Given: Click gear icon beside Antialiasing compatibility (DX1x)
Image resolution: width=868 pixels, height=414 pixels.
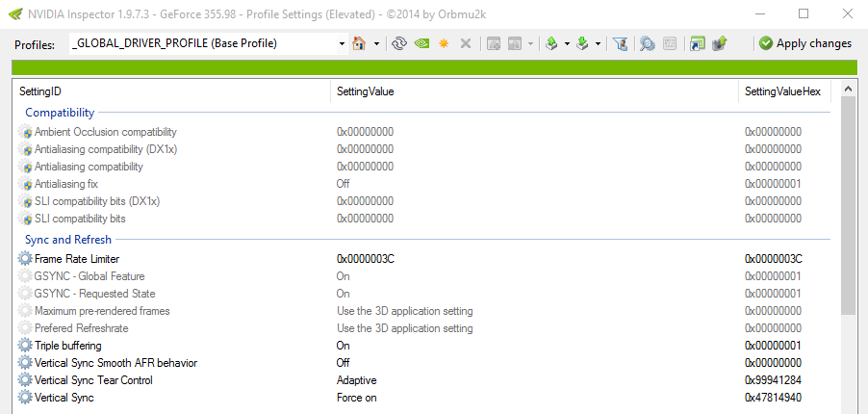Looking at the screenshot, I should 25,149.
